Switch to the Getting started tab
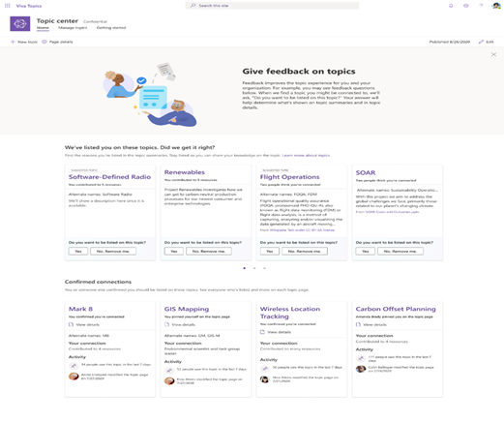 point(111,28)
